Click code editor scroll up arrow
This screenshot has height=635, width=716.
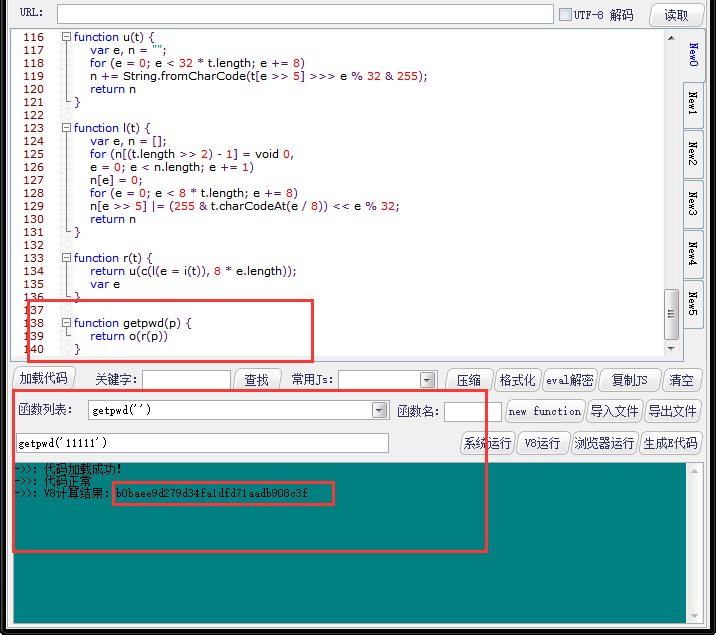click(x=671, y=38)
